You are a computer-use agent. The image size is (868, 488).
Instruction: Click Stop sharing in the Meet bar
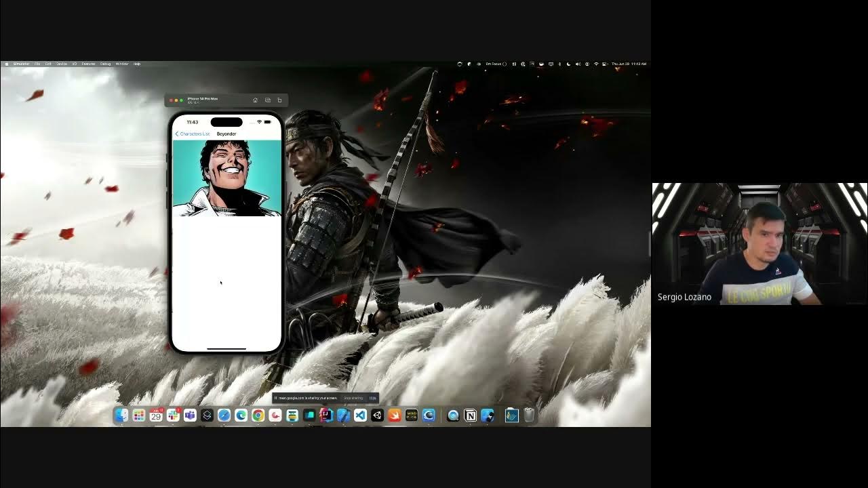pos(353,398)
